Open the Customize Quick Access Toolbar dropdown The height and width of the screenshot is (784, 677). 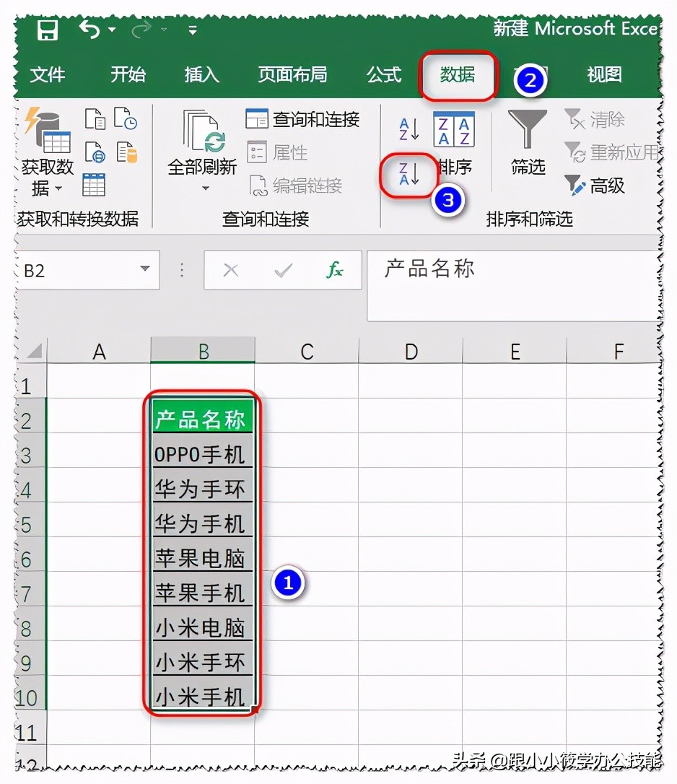click(193, 30)
